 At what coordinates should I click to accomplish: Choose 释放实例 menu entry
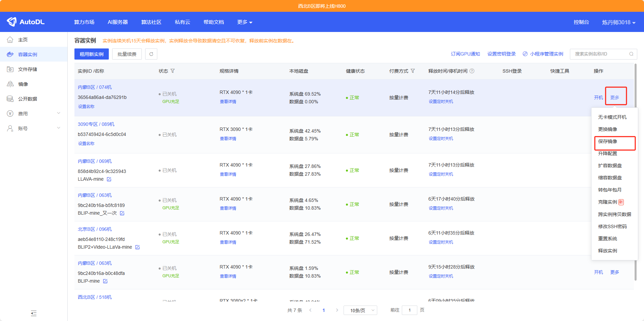point(607,251)
